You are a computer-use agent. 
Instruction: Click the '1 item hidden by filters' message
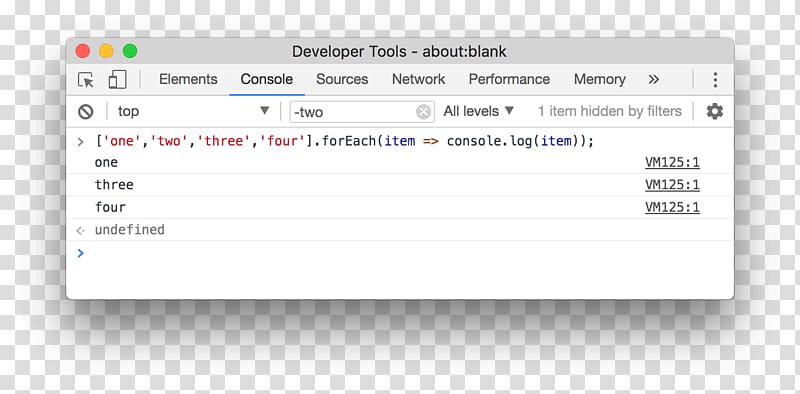click(610, 111)
